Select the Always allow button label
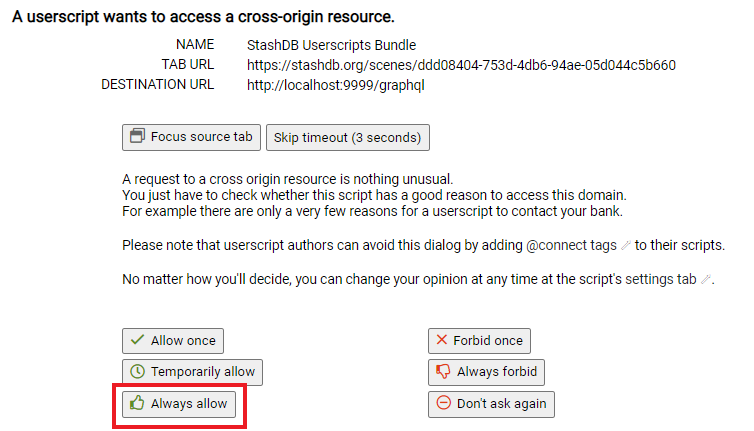The image size is (754, 431). [x=189, y=404]
